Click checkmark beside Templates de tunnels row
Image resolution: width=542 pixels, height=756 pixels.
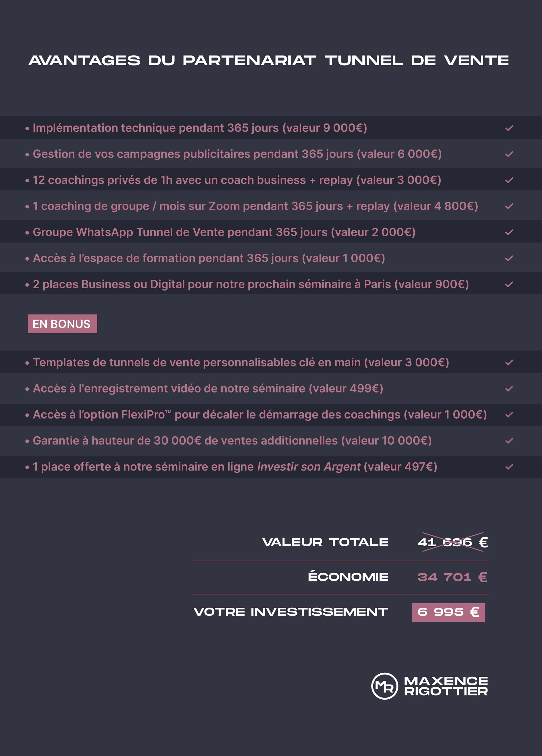[509, 362]
